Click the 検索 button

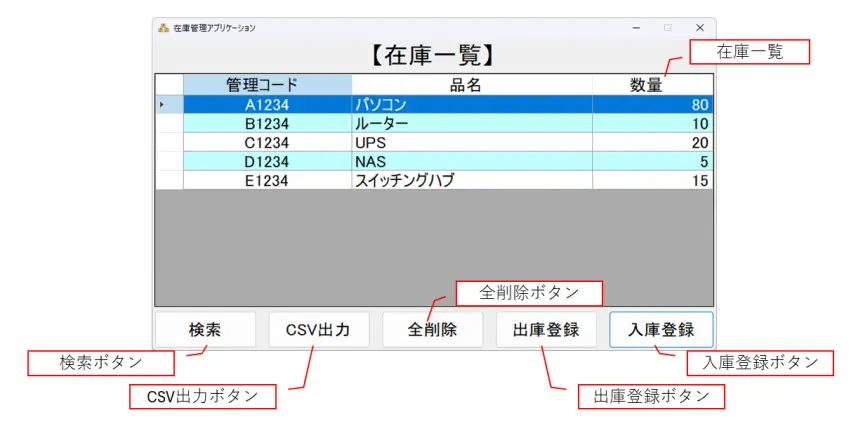205,329
